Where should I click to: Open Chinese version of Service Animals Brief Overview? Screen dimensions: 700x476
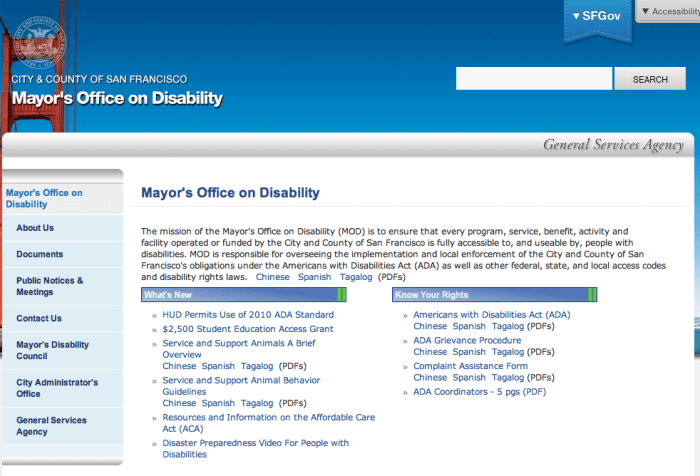pos(179,366)
